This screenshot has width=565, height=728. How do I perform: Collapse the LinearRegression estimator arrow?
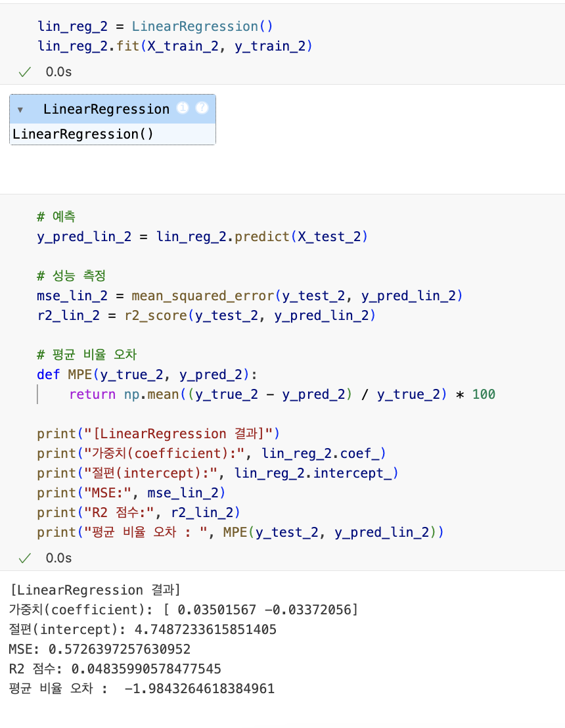coord(20,110)
